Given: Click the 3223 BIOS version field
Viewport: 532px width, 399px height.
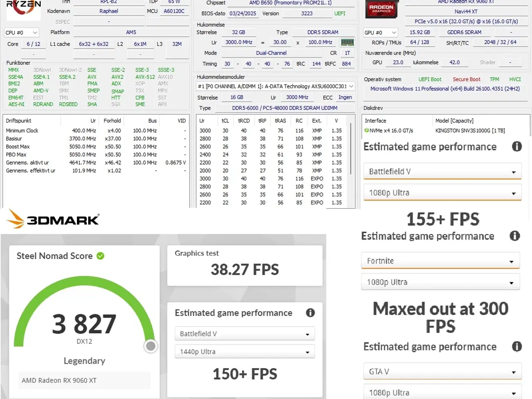Looking at the screenshot, I should point(307,13).
